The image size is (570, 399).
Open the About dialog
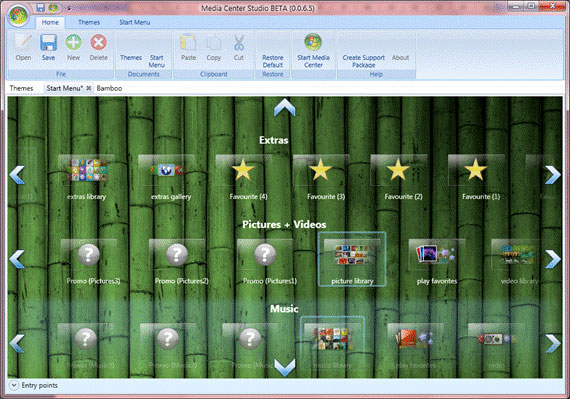pyautogui.click(x=400, y=58)
